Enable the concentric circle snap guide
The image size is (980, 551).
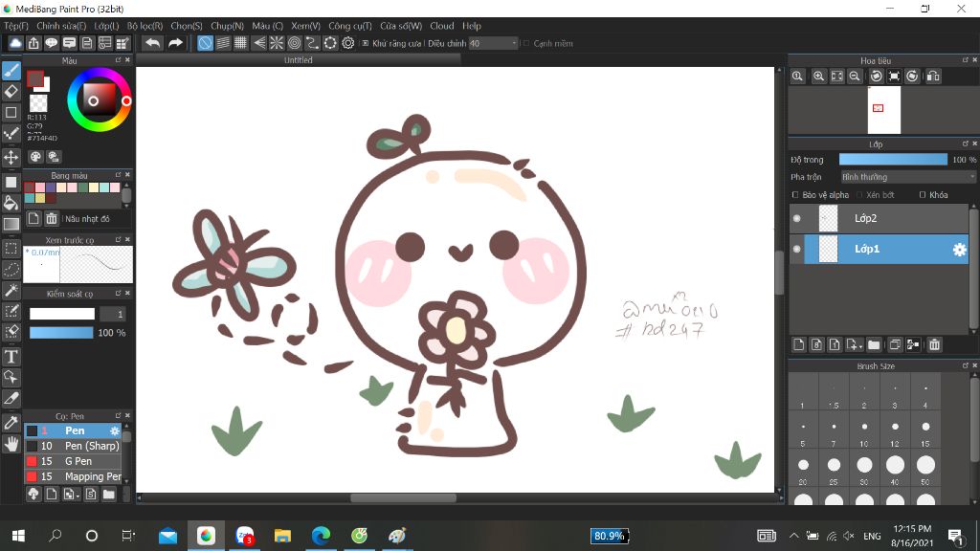(x=295, y=43)
